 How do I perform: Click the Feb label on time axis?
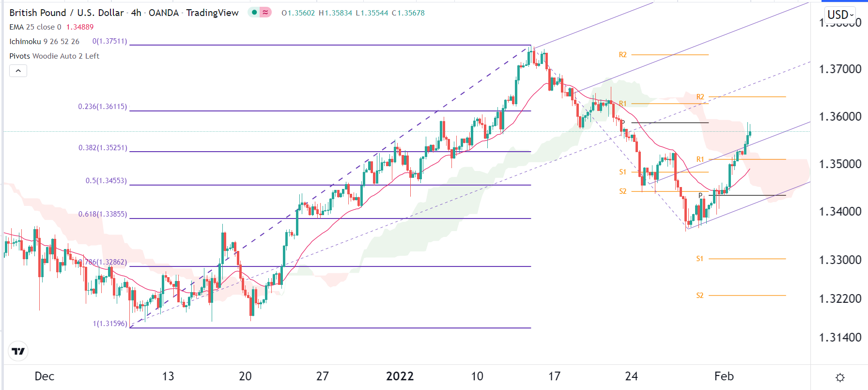724,376
